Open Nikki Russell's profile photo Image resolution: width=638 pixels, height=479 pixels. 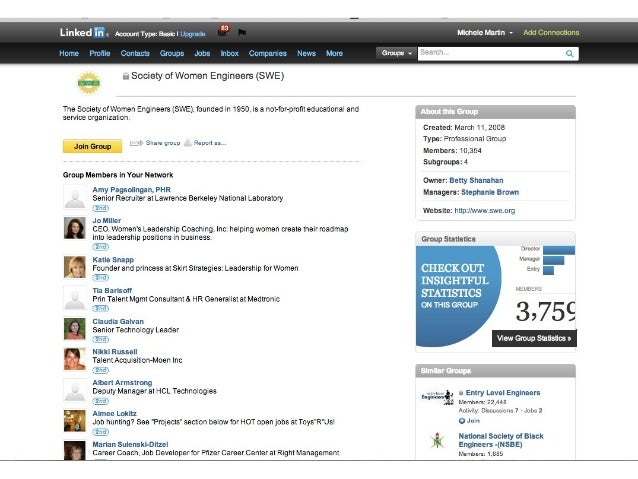click(75, 359)
